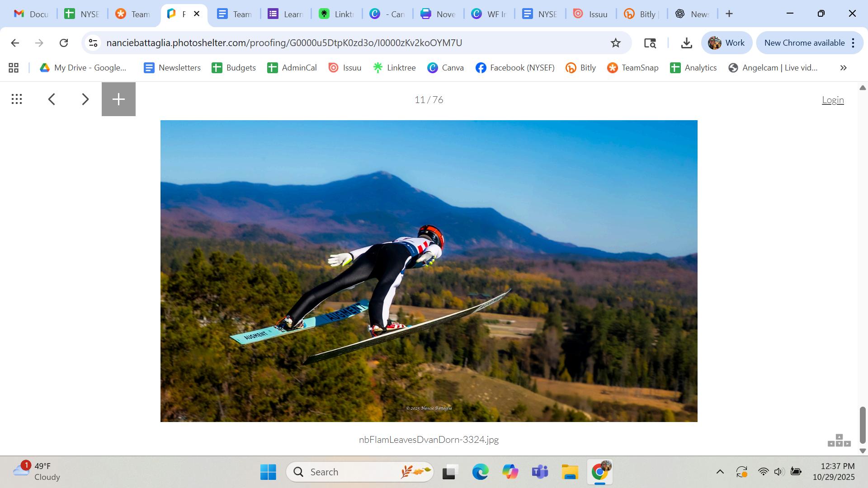Click the gray plus add button
This screenshot has height=488, width=868.
[x=118, y=99]
